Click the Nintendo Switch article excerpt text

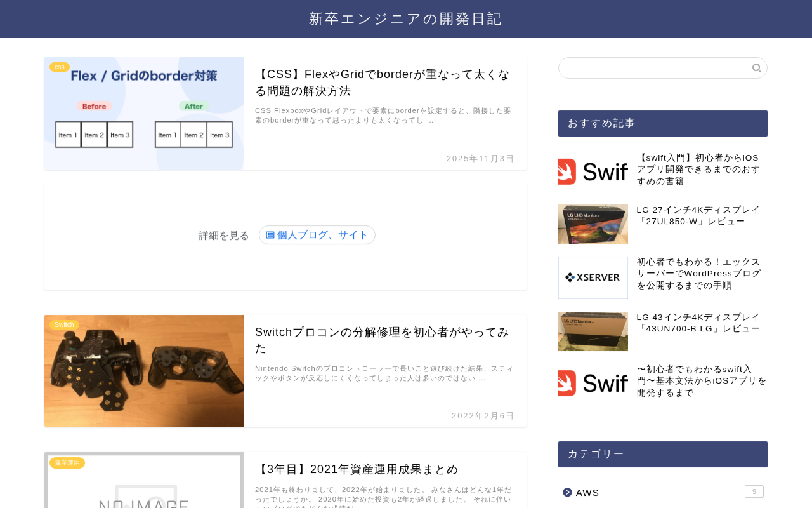[384, 373]
